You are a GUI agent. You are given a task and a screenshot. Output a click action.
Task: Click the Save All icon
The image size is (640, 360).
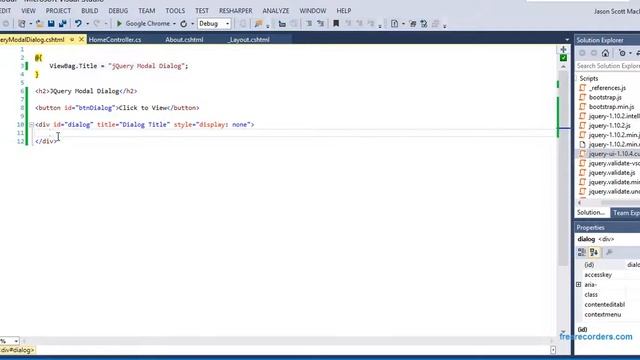pyautogui.click(x=62, y=24)
